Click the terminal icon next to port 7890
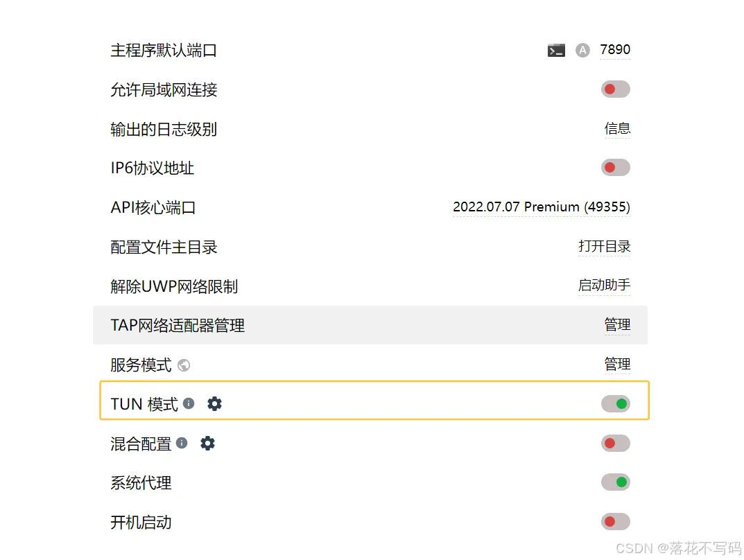This screenshot has height=560, width=744. 556,50
